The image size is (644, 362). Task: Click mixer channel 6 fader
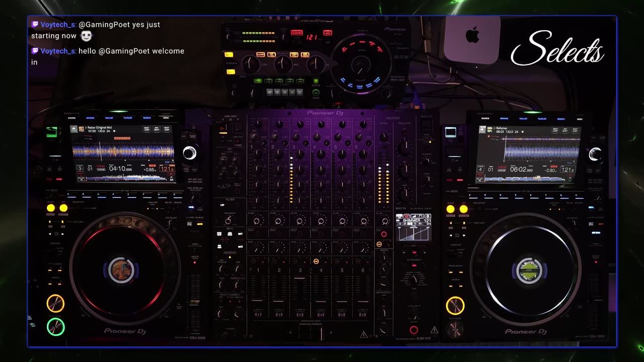coord(363,302)
